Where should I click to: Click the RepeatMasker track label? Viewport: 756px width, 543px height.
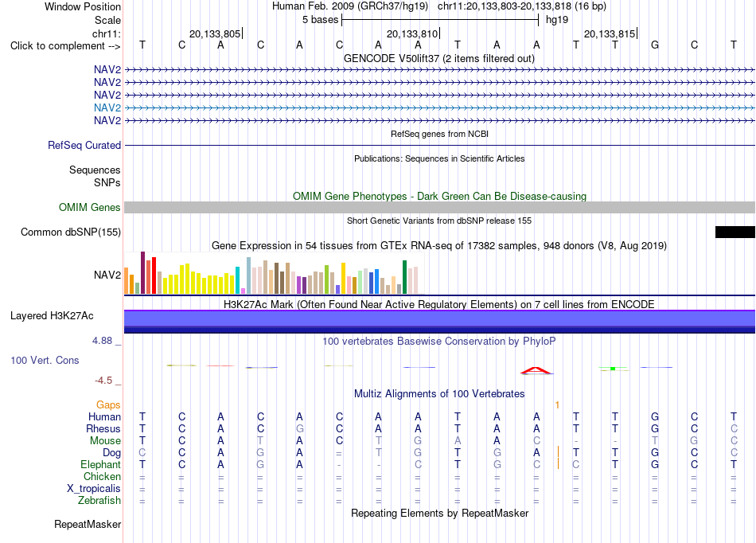[88, 524]
